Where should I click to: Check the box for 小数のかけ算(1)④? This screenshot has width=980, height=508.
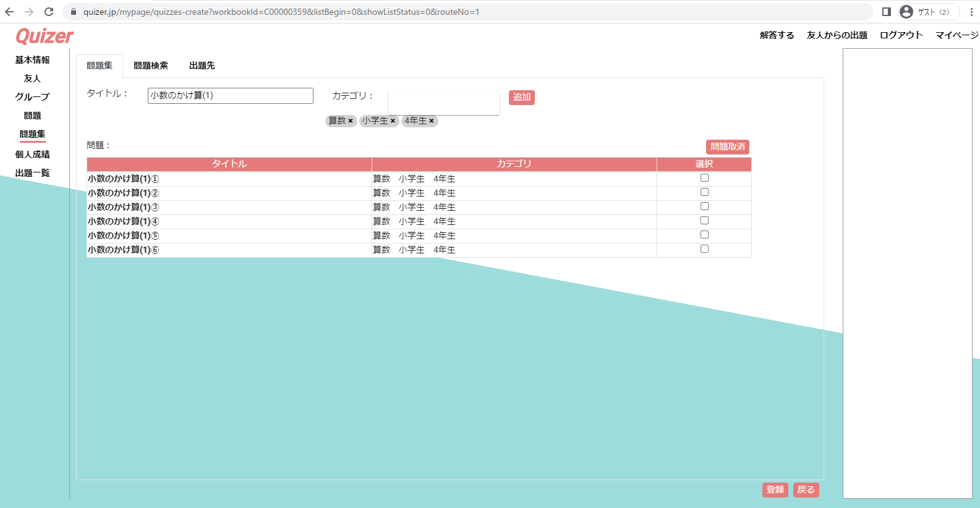tap(704, 221)
